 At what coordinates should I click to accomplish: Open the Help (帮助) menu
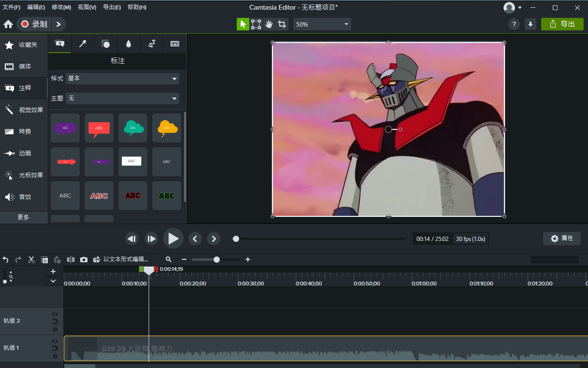pos(137,7)
